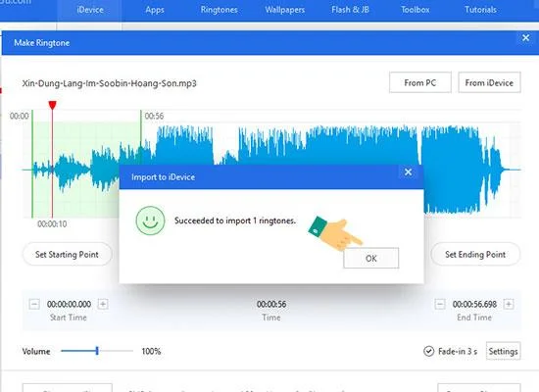Click the End Time value 00:00:56.698
The image size is (539, 392).
pos(474,305)
